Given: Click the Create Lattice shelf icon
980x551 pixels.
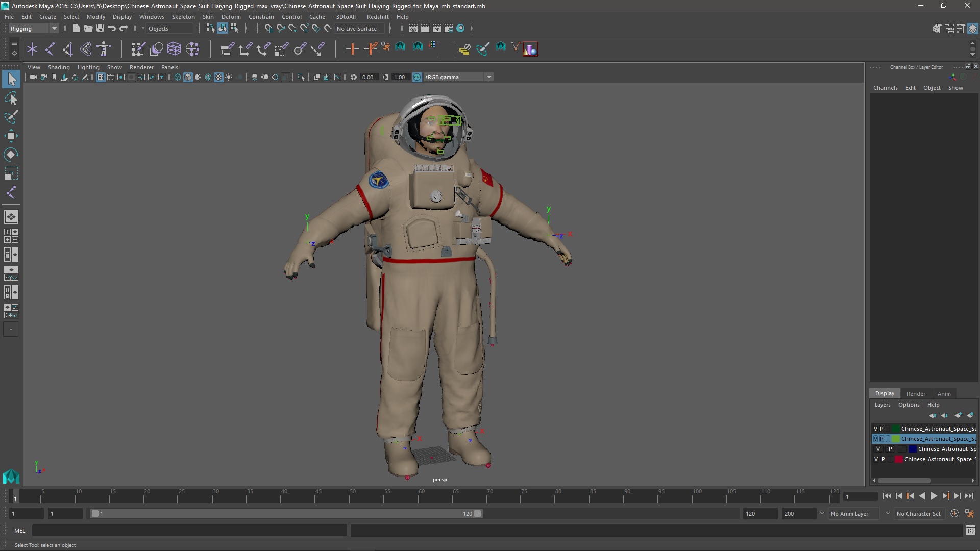Looking at the screenshot, I should (174, 49).
